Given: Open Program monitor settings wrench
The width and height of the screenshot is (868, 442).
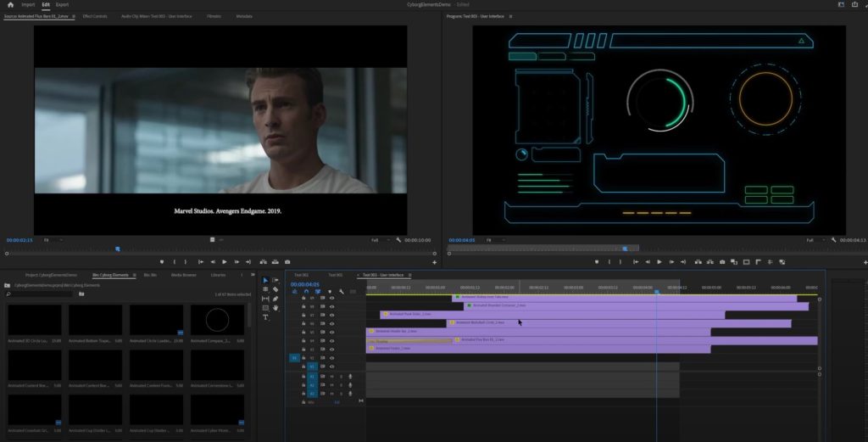Looking at the screenshot, I should click(x=833, y=240).
